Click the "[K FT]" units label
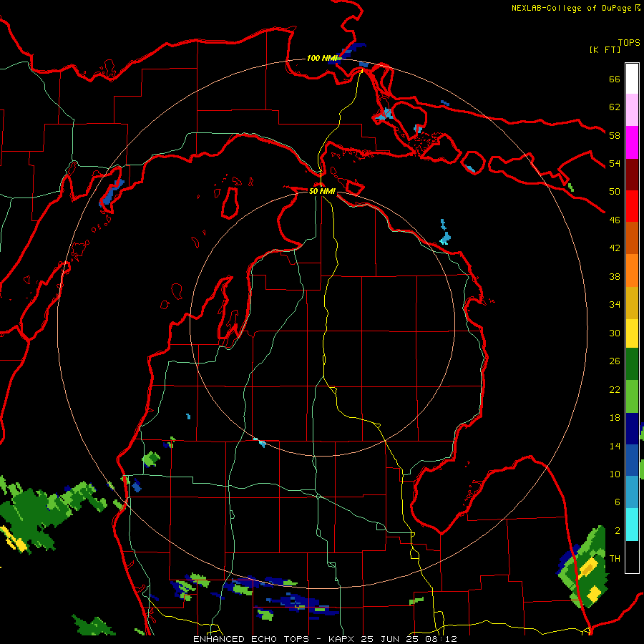The width and height of the screenshot is (644, 644). (605, 49)
